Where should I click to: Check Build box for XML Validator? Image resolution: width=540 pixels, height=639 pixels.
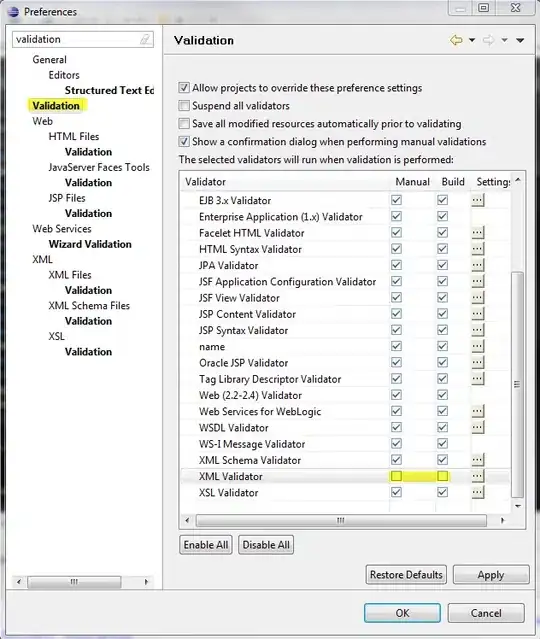tap(443, 476)
